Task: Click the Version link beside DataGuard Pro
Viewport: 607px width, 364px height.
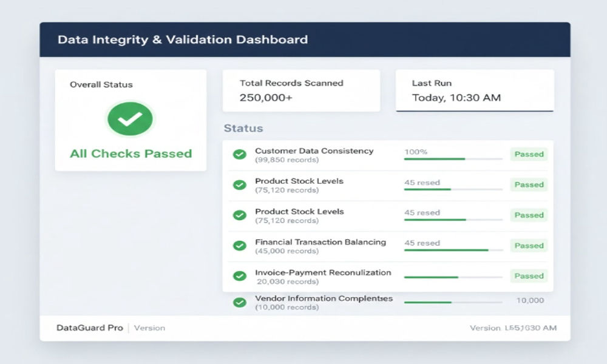Action: pos(149,328)
